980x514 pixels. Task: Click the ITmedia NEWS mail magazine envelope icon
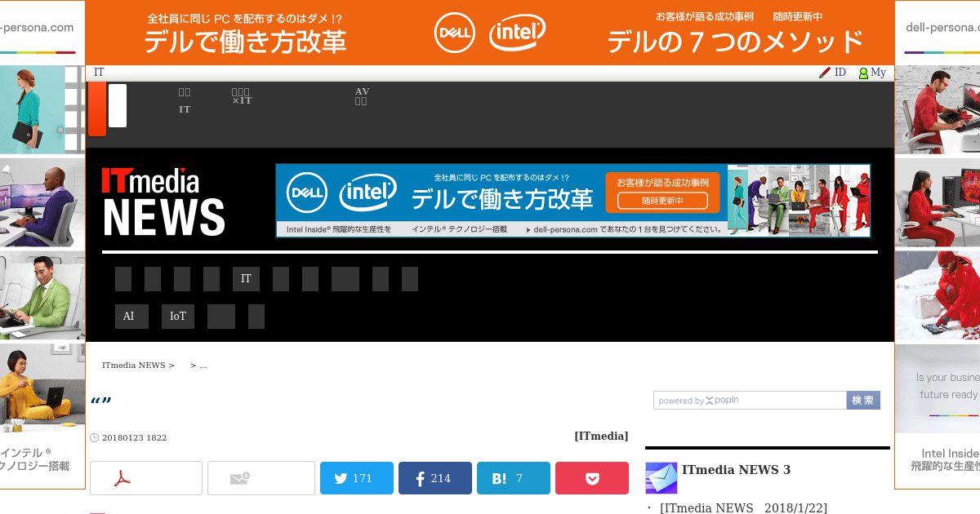pos(661,478)
